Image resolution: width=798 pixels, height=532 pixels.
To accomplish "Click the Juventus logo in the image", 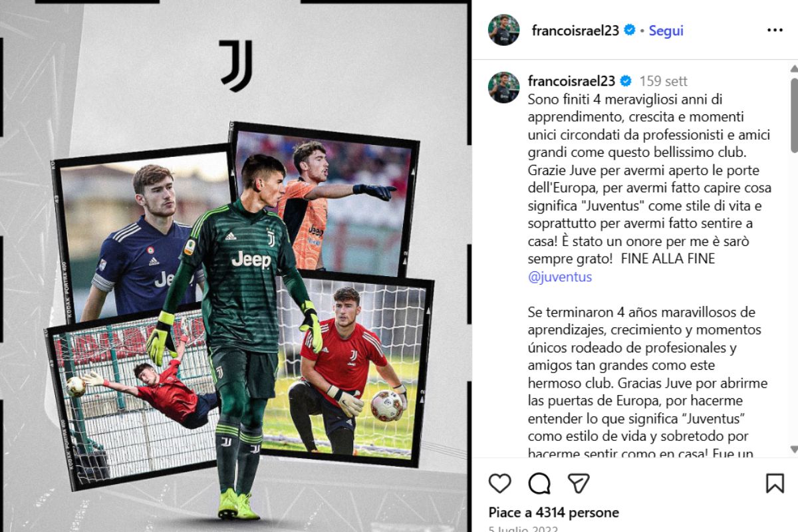I will pos(236,65).
